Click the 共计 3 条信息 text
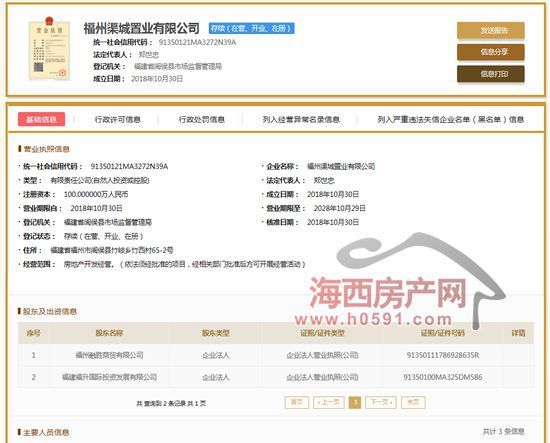Viewport: 550px width, 443px height. point(503,431)
